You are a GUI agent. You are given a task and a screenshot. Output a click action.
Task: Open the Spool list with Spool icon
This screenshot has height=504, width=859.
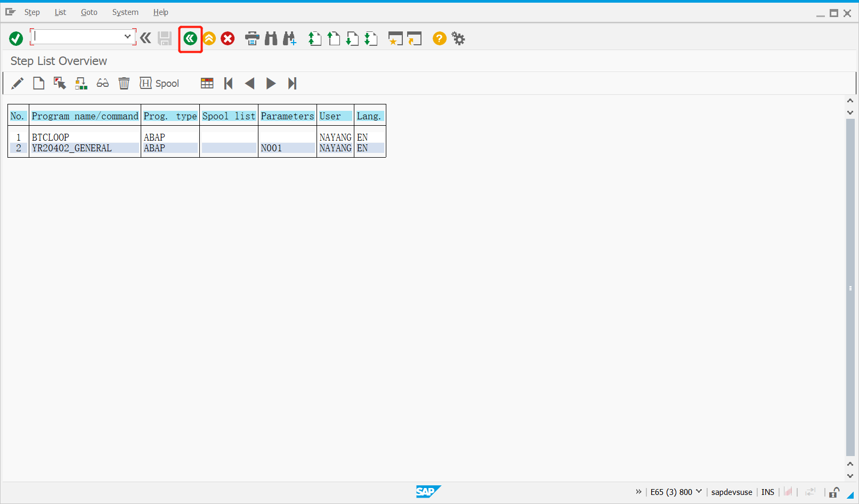159,83
